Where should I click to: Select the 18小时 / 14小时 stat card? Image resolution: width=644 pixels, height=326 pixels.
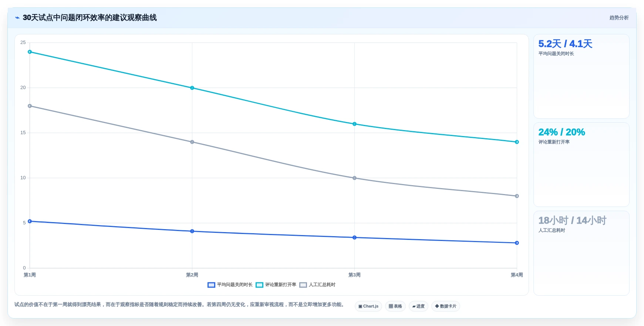(x=581, y=253)
